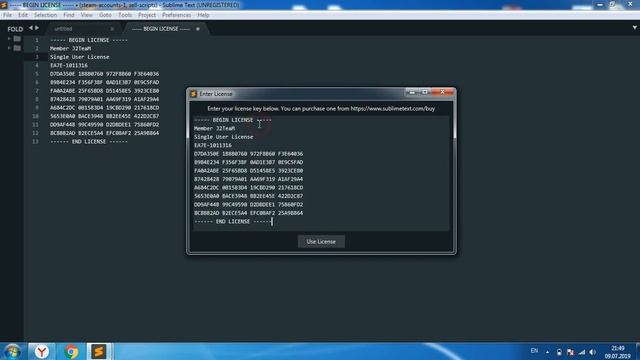
Task: Open the File menu
Action: click(7, 15)
